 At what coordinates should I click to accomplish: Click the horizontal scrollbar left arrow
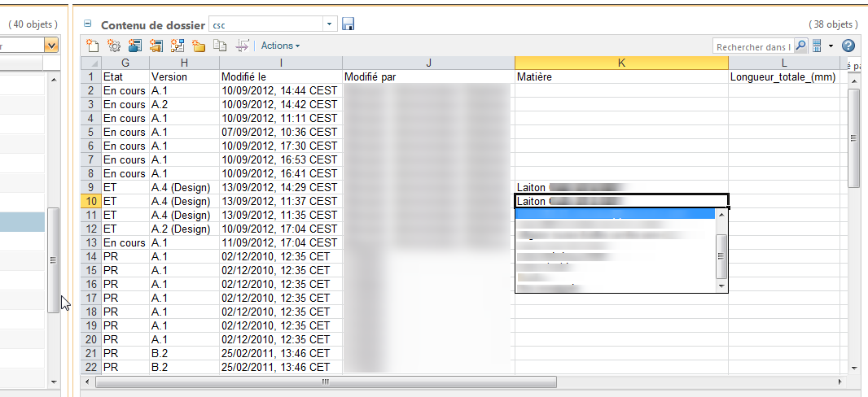(x=88, y=382)
